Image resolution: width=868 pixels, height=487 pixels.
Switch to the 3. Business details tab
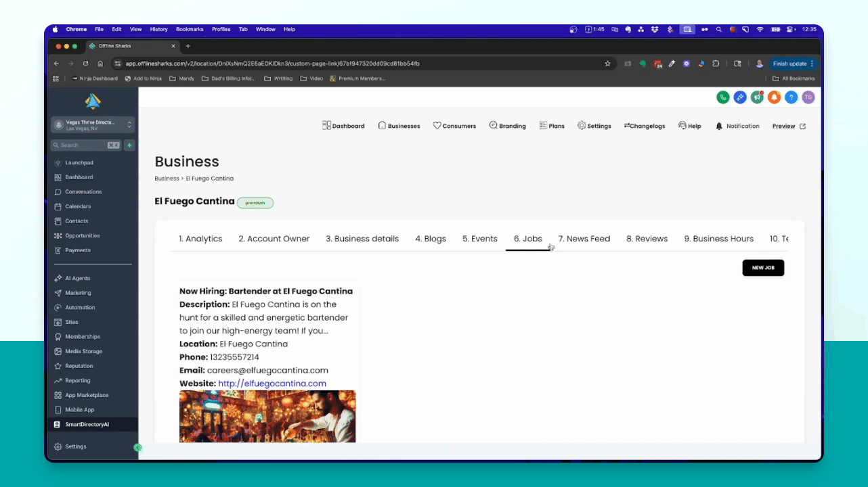click(x=362, y=239)
